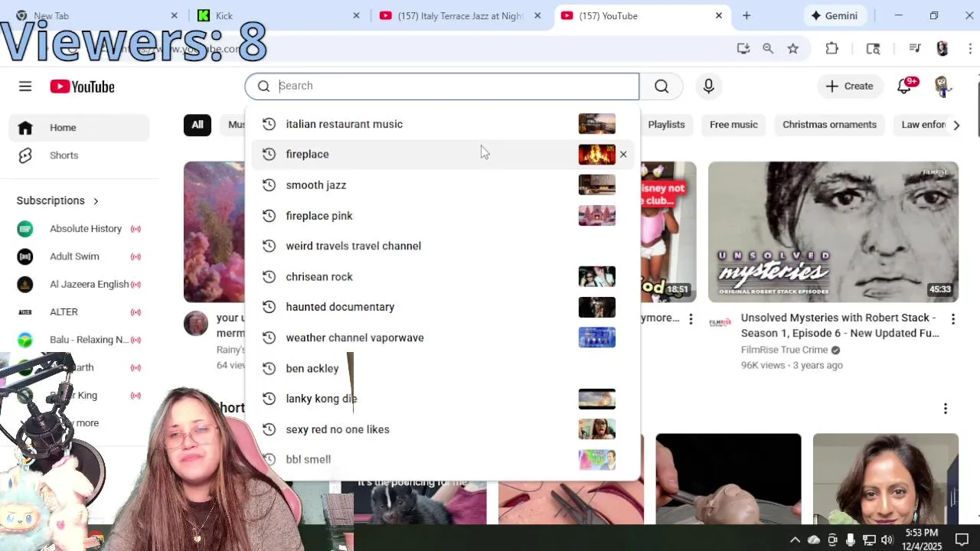980x551 pixels.
Task: Open the Absolute History subscription
Action: (80, 229)
